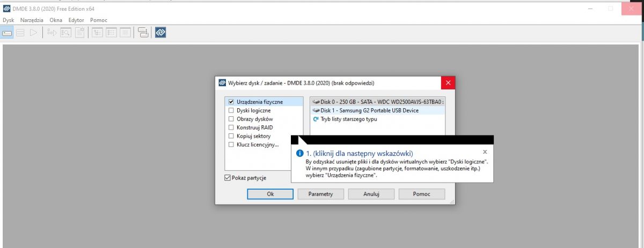Click the Select Drive toolbar icon
Viewport: 644px width, 248px height.
(x=7, y=33)
